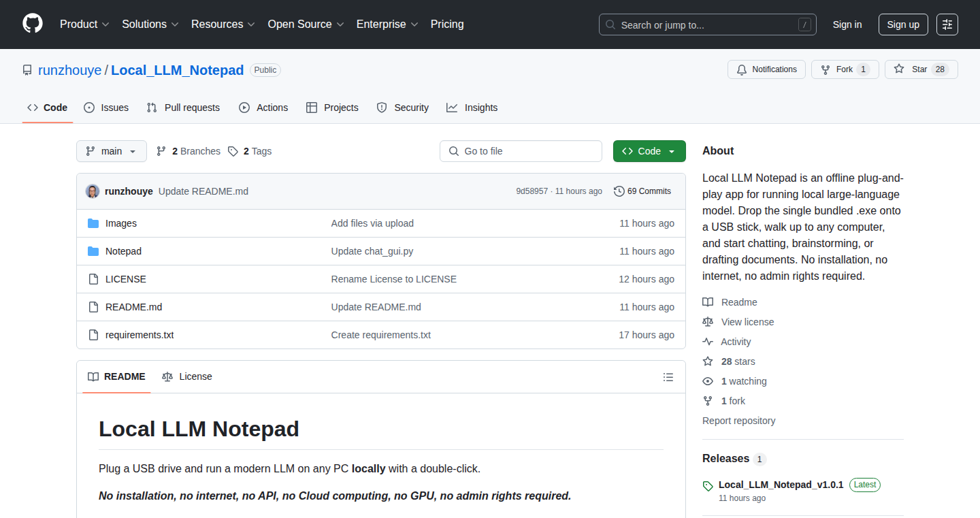Image resolution: width=980 pixels, height=518 pixels.
Task: Expand the Resources menu
Action: 223,24
